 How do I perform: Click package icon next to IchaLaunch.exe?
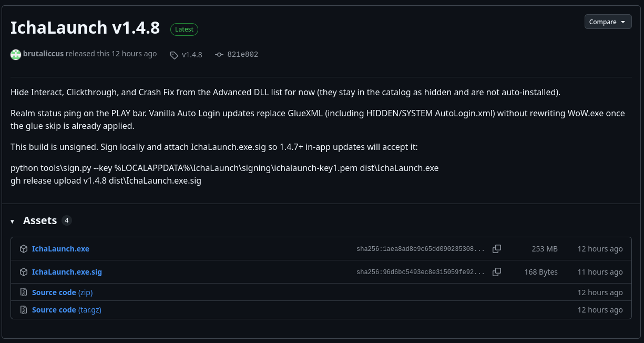point(24,249)
